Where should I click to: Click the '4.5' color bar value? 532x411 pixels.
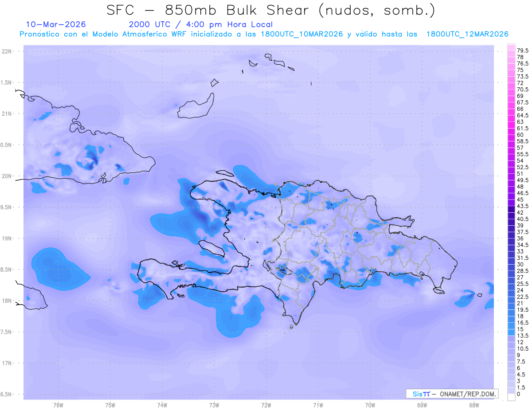521,375
